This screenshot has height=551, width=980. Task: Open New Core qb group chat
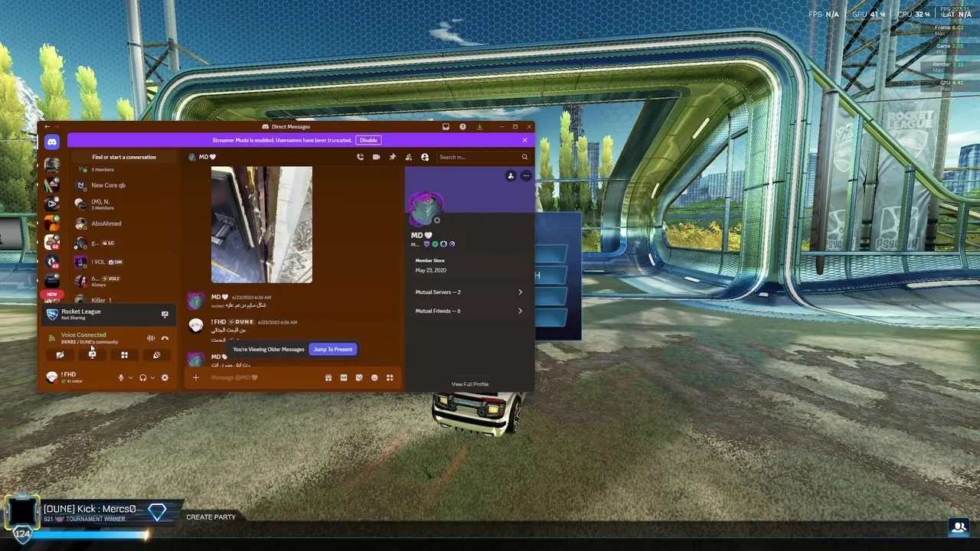(124, 185)
